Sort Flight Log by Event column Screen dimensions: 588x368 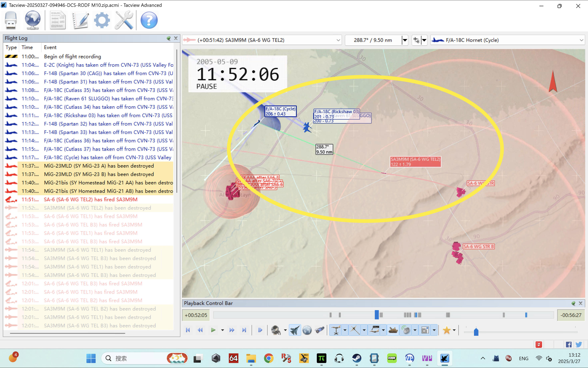pos(107,47)
